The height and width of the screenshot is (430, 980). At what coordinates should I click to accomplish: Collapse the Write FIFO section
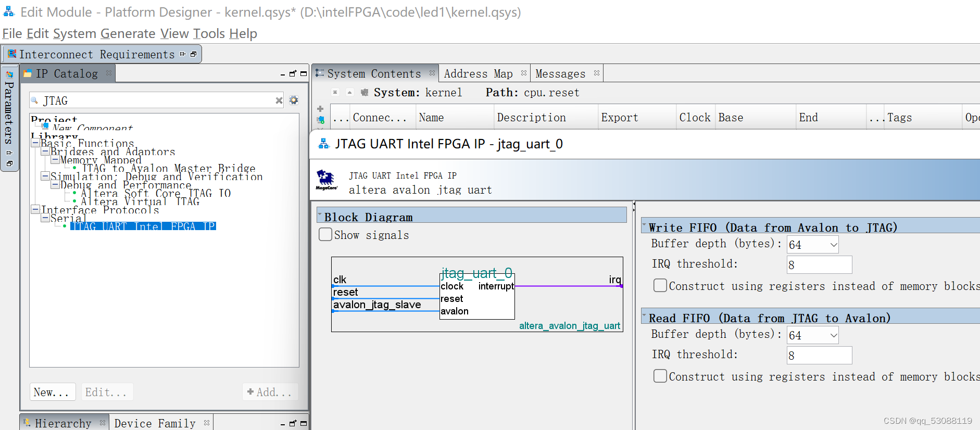[644, 224]
